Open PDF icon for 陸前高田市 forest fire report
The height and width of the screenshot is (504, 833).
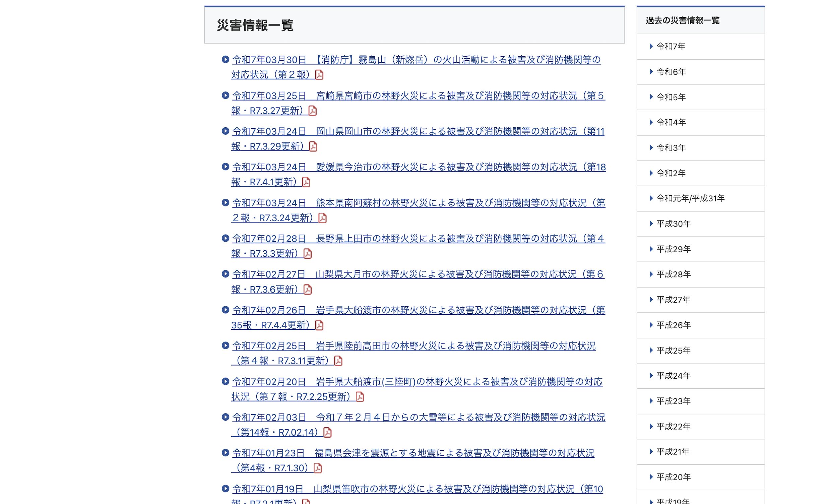pos(338,361)
